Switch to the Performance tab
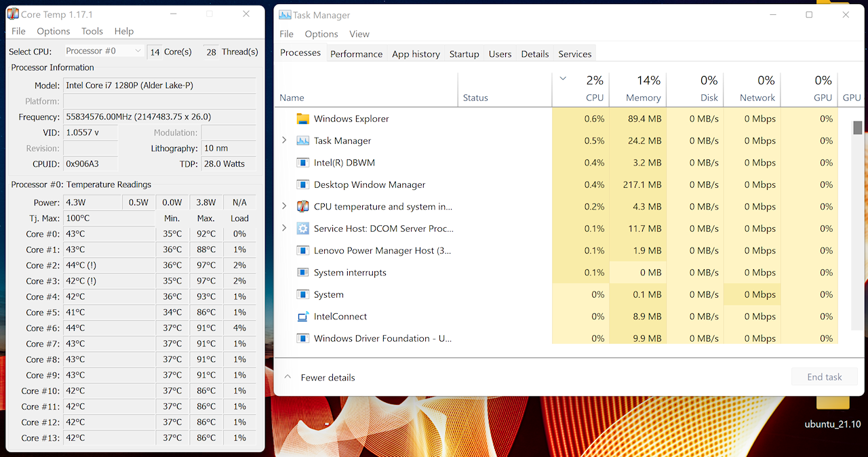This screenshot has height=457, width=868. click(x=357, y=54)
